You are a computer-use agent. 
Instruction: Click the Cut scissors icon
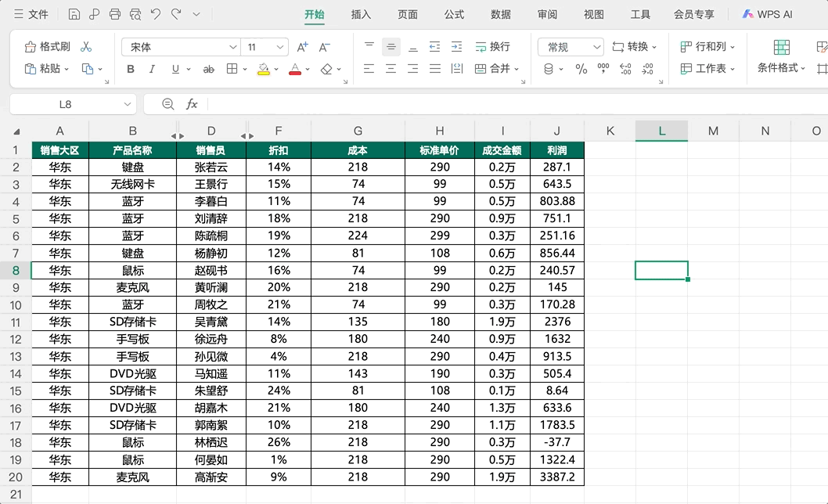86,47
